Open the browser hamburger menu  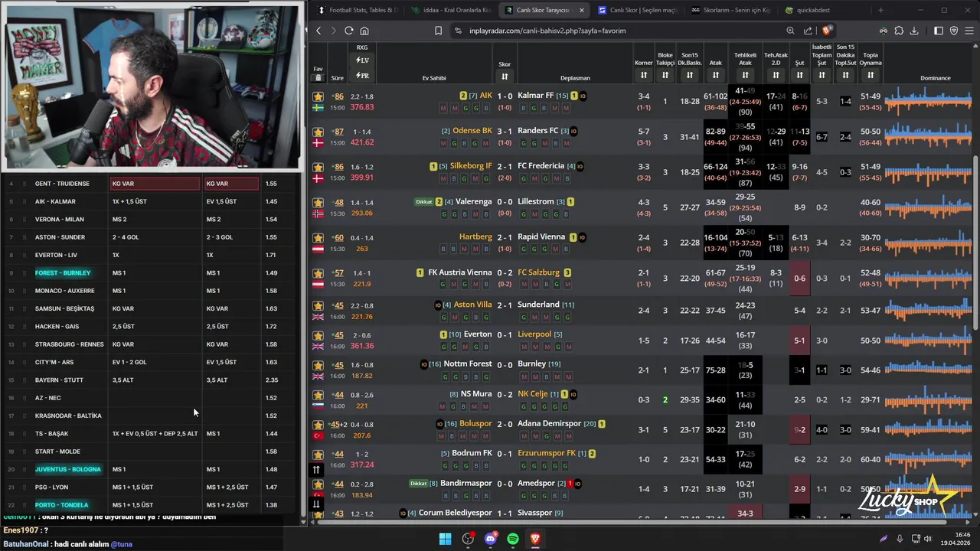point(969,31)
